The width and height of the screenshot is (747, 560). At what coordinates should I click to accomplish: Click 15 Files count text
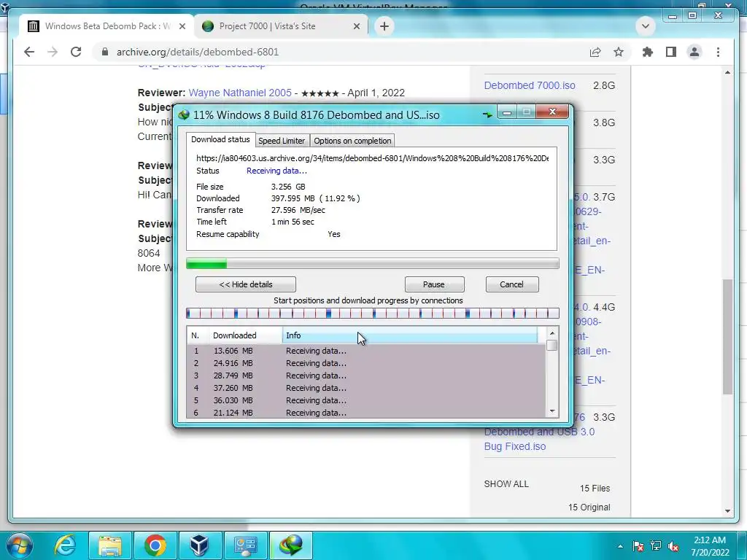595,488
